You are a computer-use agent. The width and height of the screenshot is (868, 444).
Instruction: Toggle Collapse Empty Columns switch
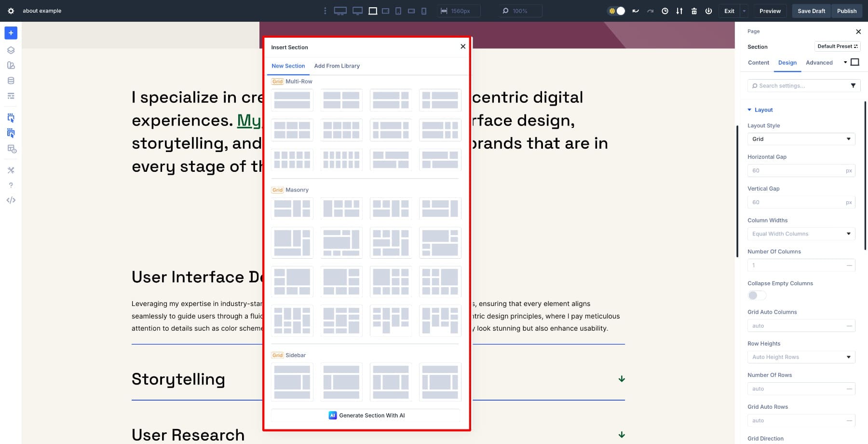point(756,295)
